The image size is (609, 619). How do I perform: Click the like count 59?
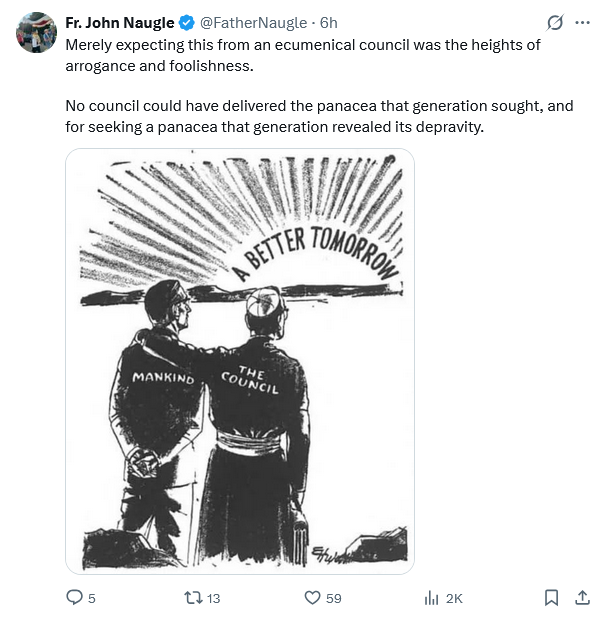tap(334, 598)
